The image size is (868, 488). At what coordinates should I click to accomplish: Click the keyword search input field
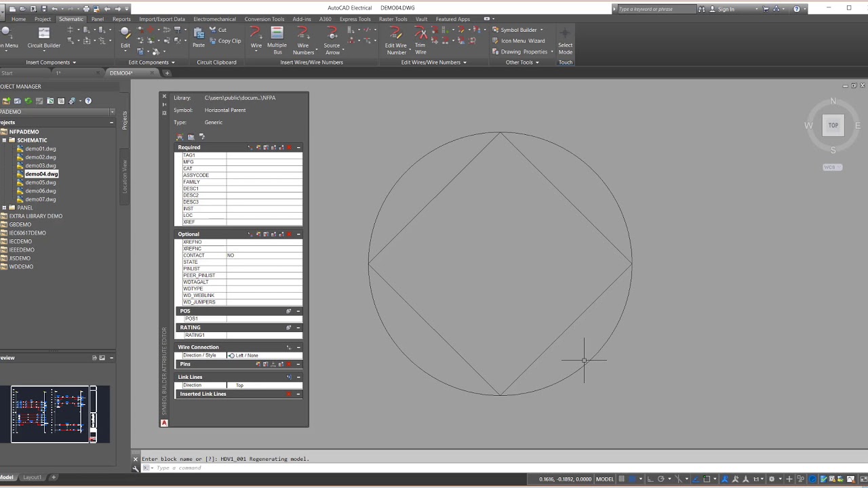[x=656, y=9]
